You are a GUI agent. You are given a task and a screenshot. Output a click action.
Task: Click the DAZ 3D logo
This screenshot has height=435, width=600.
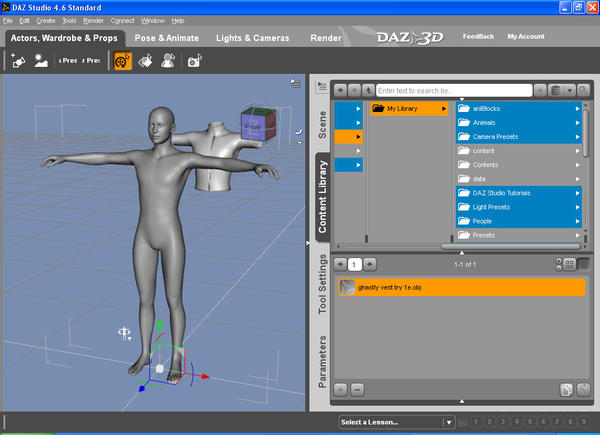(410, 37)
